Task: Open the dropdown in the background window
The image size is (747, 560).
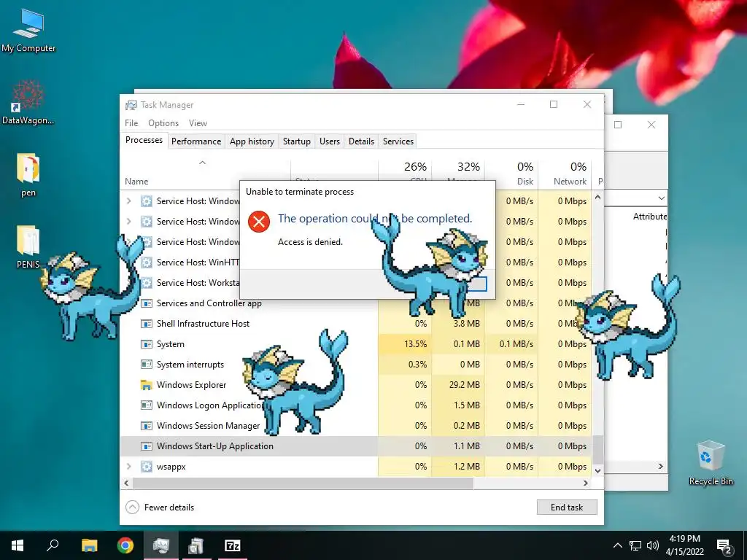Action: 661,198
